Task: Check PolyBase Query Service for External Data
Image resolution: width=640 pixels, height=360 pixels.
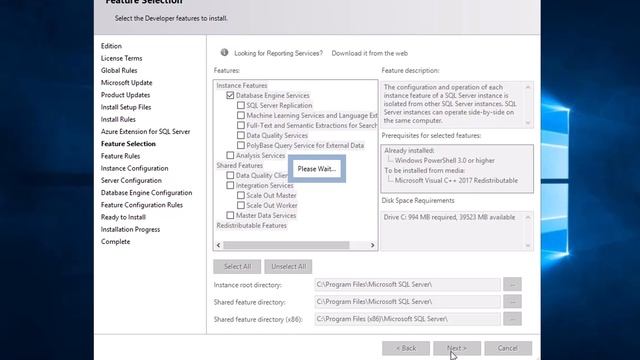Action: pyautogui.click(x=241, y=145)
